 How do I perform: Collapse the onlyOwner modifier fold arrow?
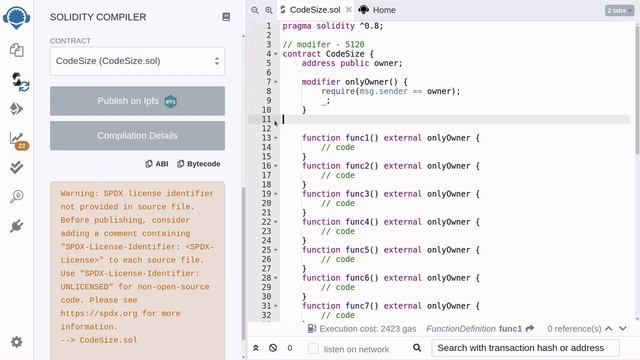click(276, 82)
